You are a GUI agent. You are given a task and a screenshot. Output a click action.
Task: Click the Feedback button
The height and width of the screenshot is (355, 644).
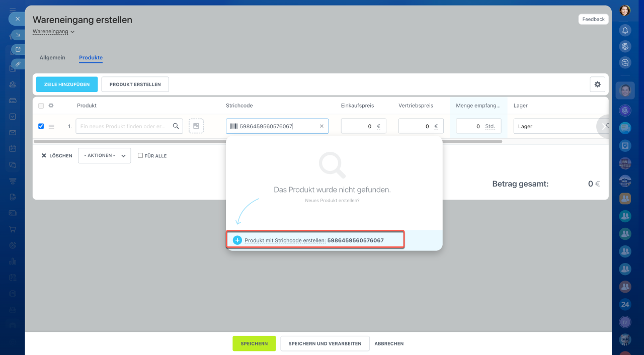(x=593, y=19)
